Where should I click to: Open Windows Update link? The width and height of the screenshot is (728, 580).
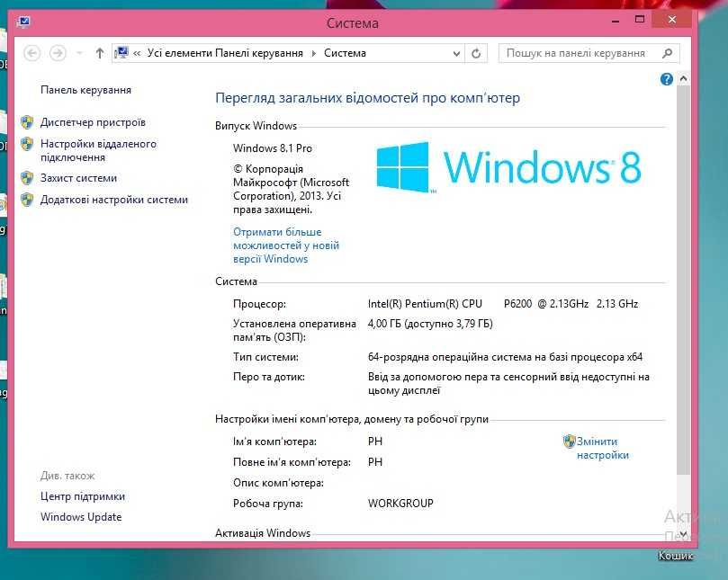click(x=81, y=517)
